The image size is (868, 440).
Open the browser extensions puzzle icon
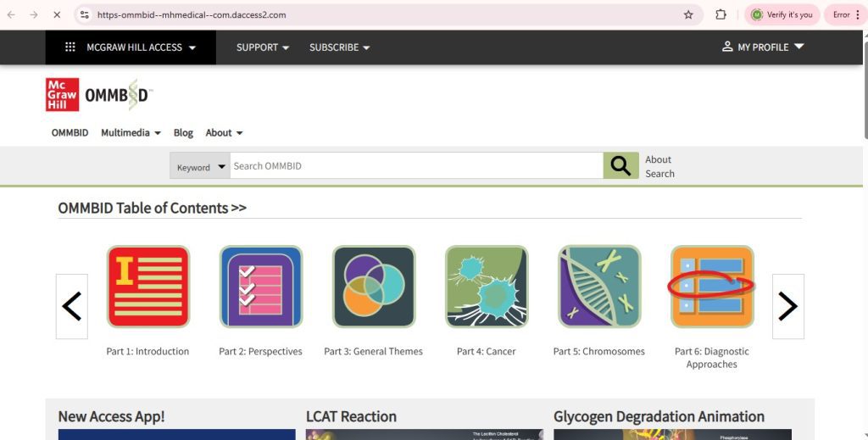(721, 15)
